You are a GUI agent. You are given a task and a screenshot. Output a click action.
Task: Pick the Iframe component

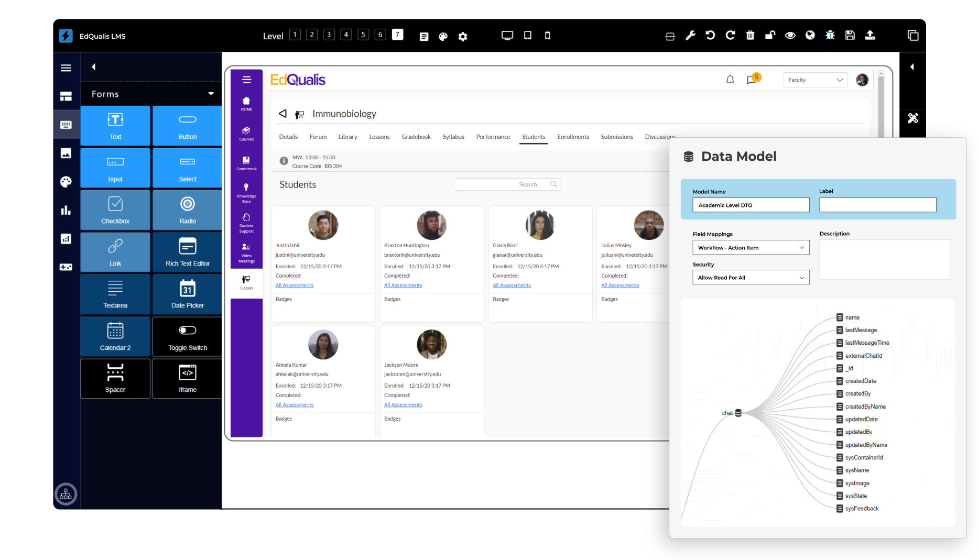point(187,378)
